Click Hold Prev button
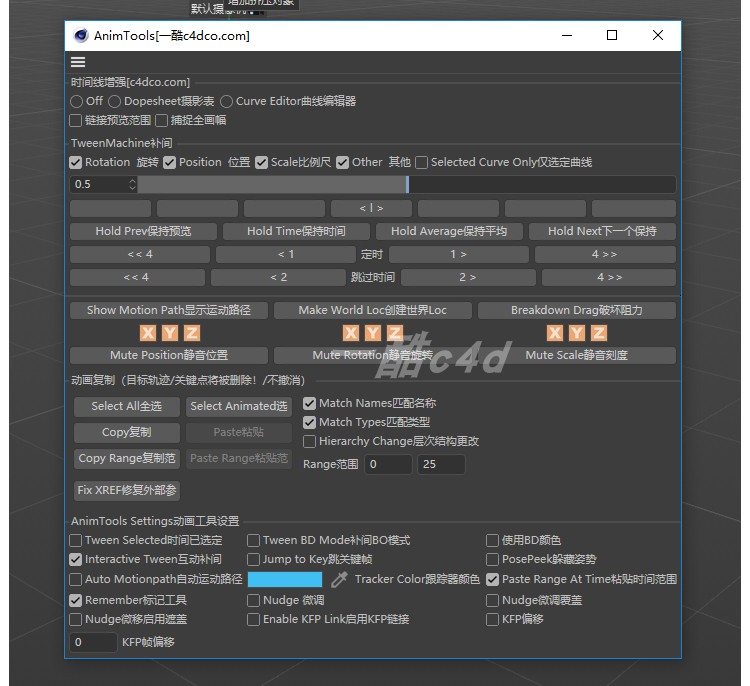 pos(143,232)
